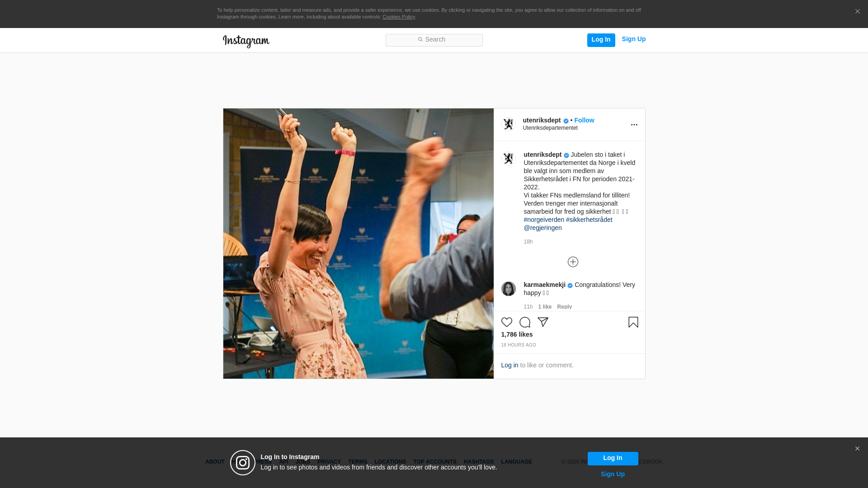Load more comments plus button
The image size is (868, 488).
(x=573, y=262)
